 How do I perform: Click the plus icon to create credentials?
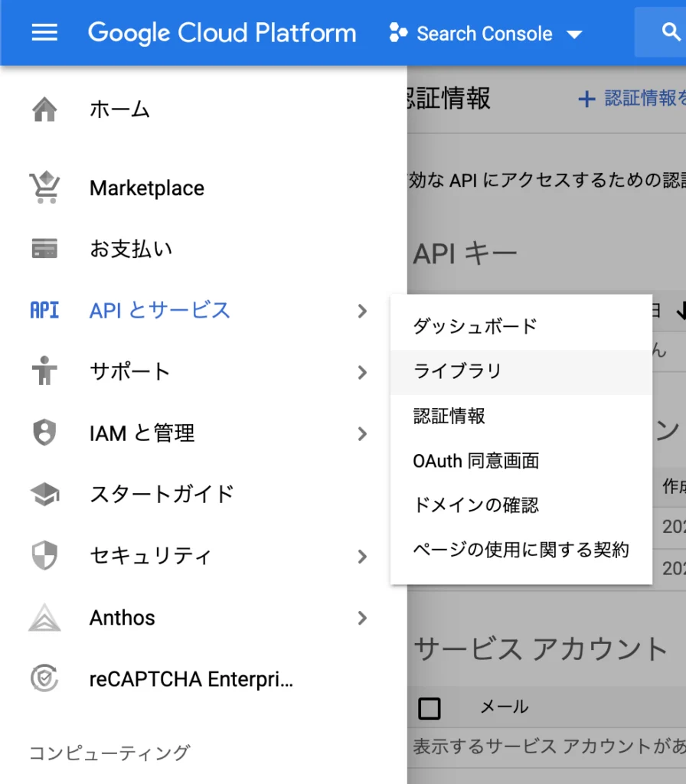[586, 99]
